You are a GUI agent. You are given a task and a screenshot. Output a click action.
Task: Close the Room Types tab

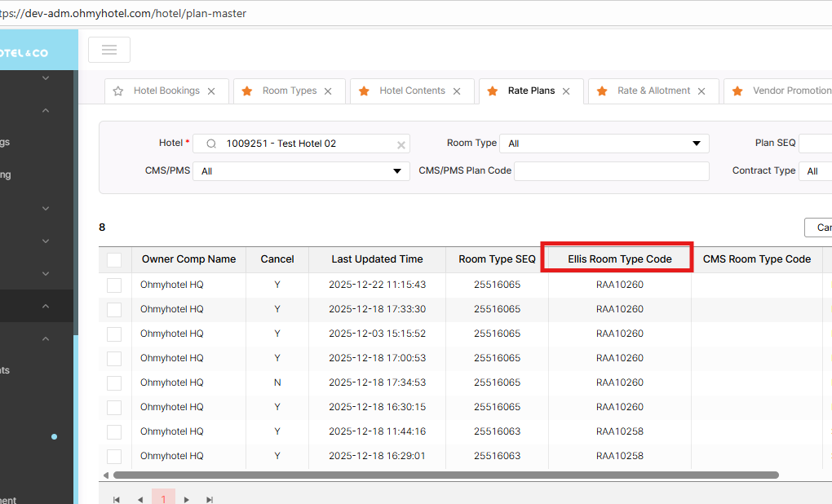(x=328, y=91)
